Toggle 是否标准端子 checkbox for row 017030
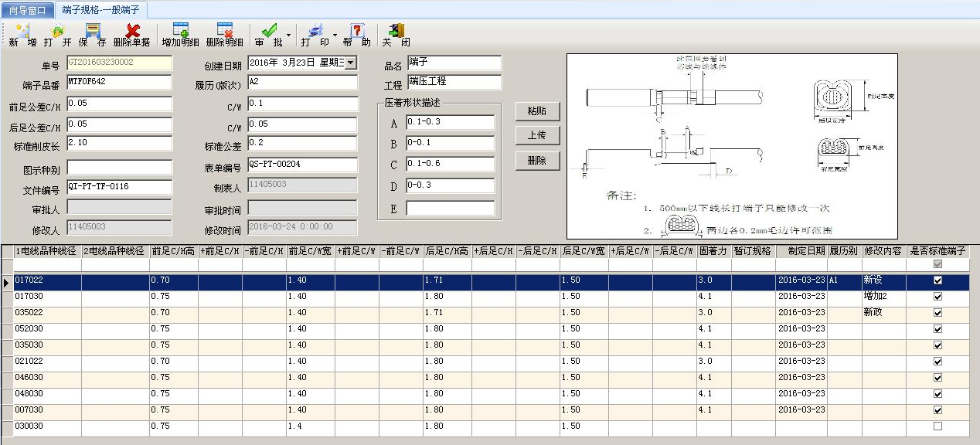This screenshot has height=445, width=980. 937,297
